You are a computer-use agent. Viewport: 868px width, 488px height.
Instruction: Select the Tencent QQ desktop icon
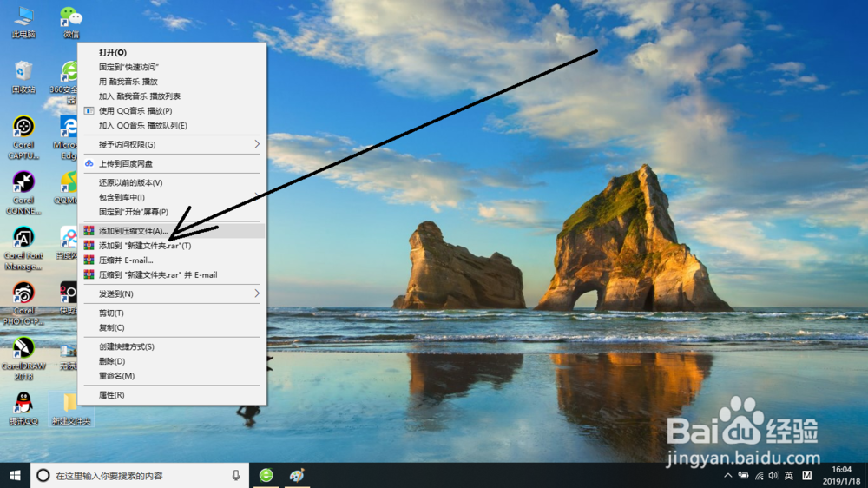23,409
